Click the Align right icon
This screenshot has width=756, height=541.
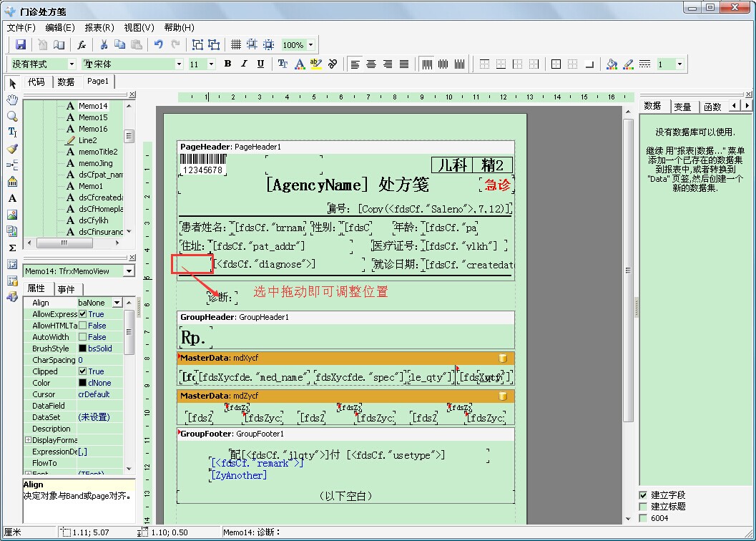point(388,64)
